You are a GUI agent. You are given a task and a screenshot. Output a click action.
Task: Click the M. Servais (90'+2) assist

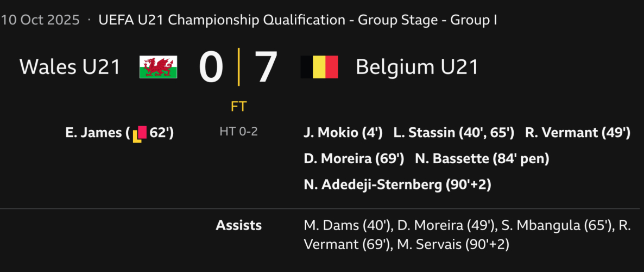453,245
